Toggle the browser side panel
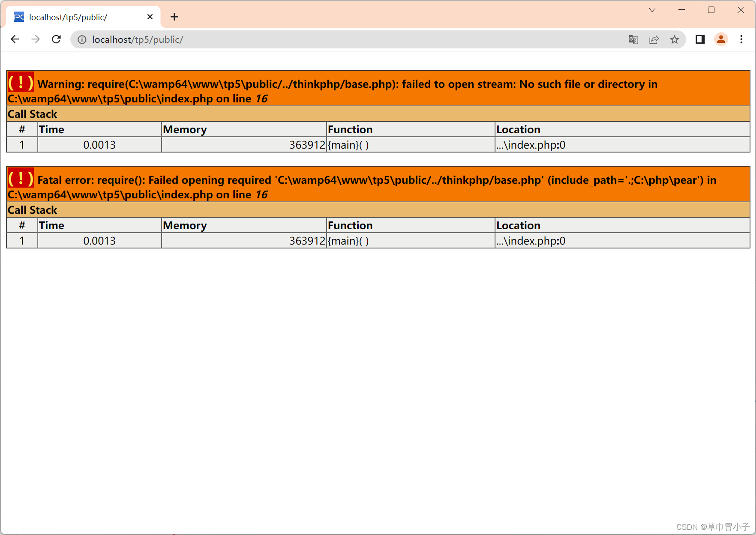Viewport: 756px width, 535px height. coord(700,39)
